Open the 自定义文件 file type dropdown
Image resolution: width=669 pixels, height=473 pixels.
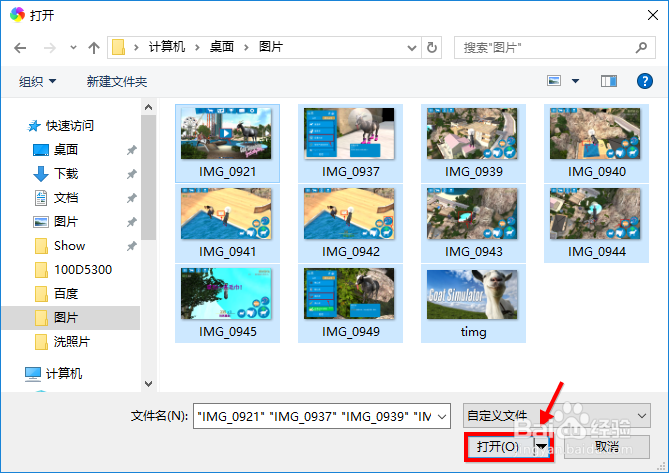click(556, 415)
